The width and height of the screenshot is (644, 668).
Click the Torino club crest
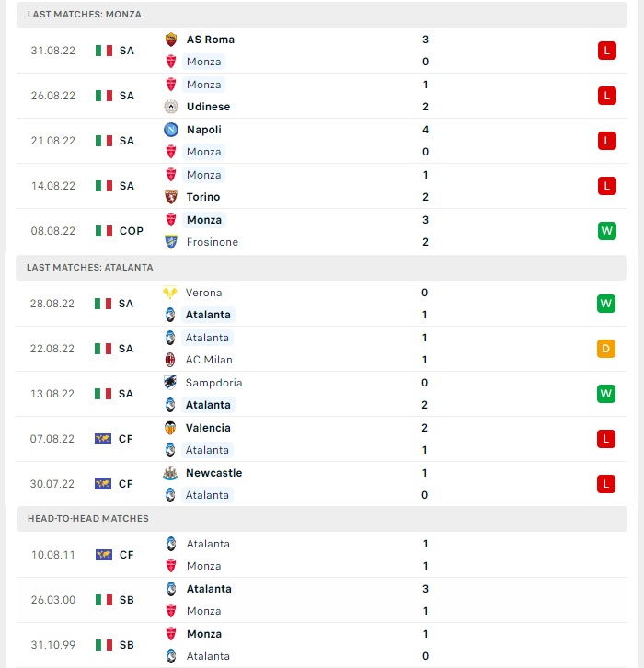[171, 197]
